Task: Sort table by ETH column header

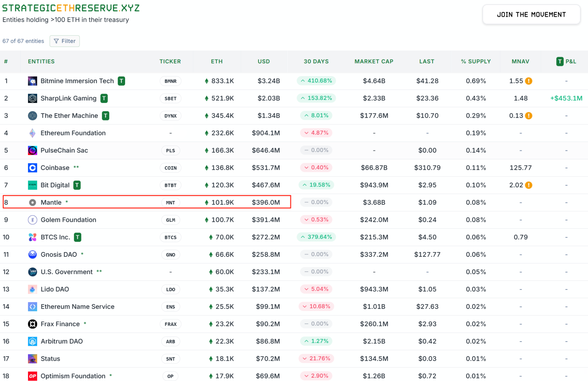Action: (217, 62)
